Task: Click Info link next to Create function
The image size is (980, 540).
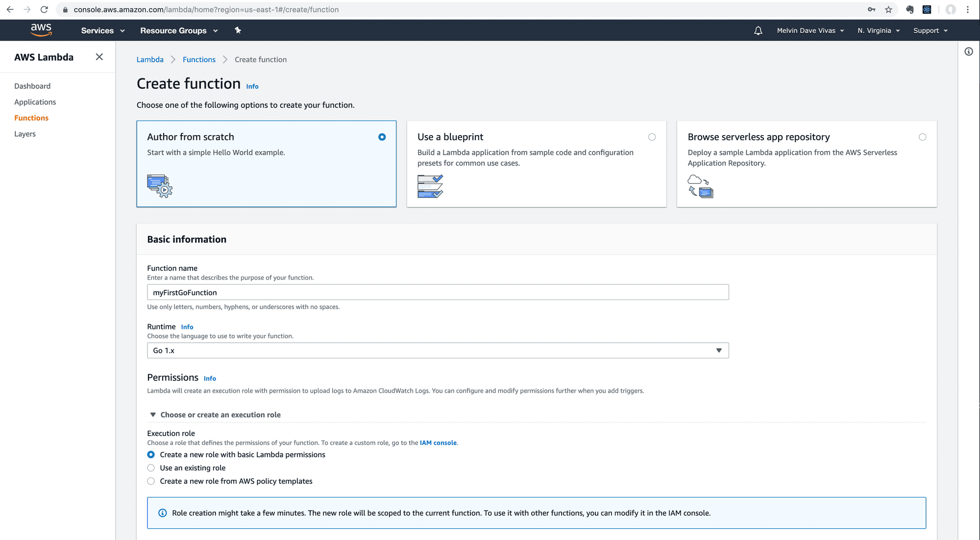Action: [x=252, y=86]
